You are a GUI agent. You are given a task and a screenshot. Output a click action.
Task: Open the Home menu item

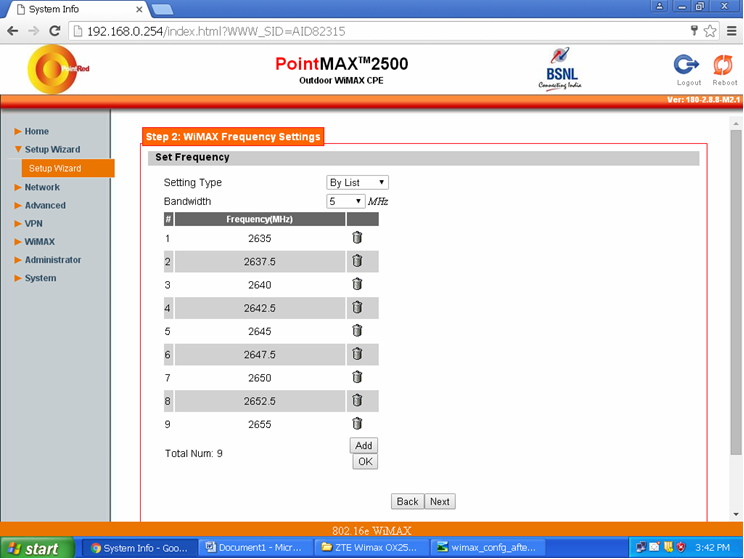coord(37,131)
